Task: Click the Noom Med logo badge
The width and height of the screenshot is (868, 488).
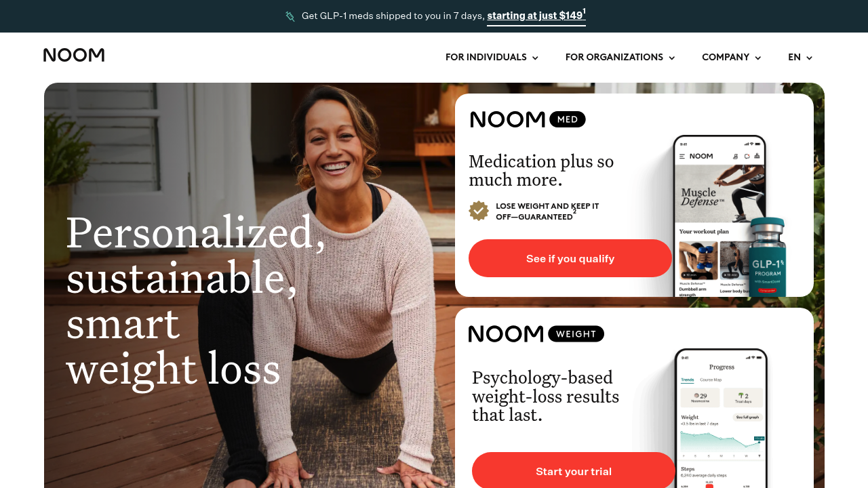Action: point(528,119)
